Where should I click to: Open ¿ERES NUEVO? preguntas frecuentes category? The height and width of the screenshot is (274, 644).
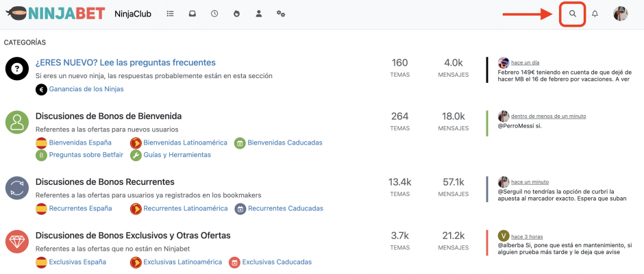pyautogui.click(x=125, y=62)
